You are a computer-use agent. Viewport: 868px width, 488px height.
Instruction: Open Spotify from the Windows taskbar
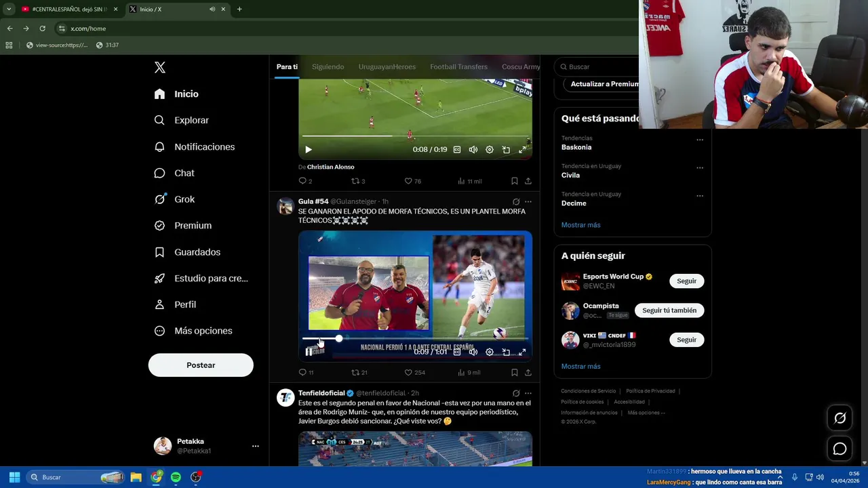(176, 477)
